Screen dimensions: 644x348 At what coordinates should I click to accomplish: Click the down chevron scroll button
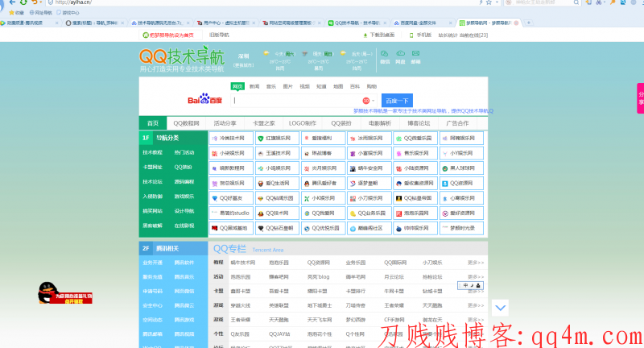[500, 308]
